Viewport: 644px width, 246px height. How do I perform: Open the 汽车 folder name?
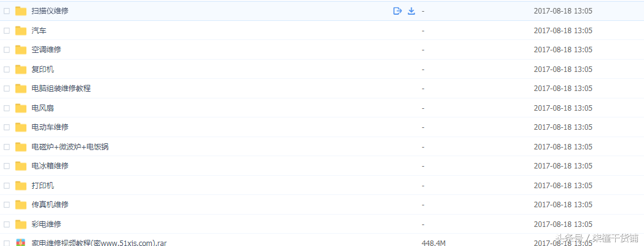39,30
